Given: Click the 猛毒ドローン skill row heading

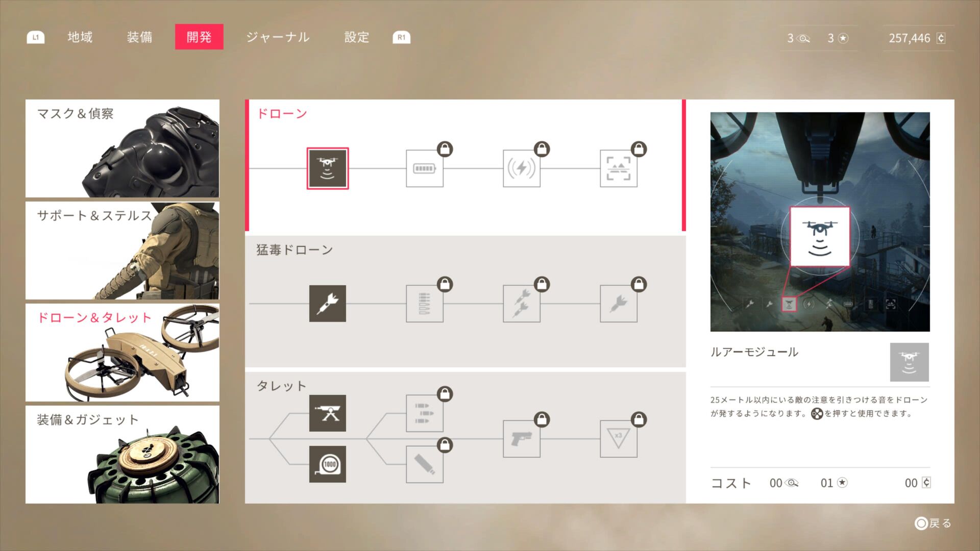Looking at the screenshot, I should (x=295, y=250).
